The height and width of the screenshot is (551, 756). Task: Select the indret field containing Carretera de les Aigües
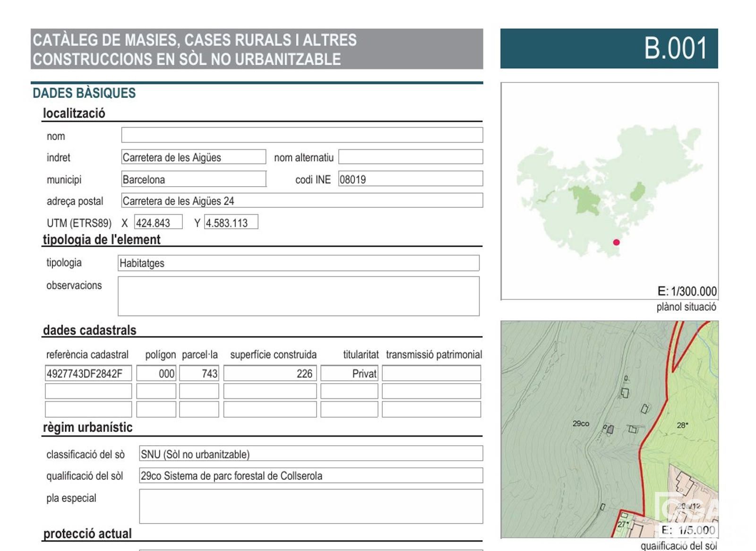193,157
